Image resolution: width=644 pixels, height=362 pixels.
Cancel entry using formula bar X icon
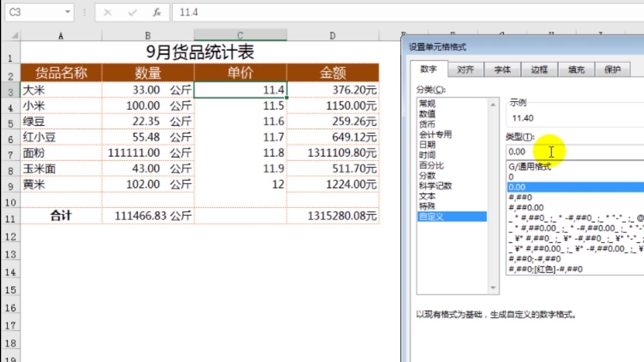[x=107, y=13]
